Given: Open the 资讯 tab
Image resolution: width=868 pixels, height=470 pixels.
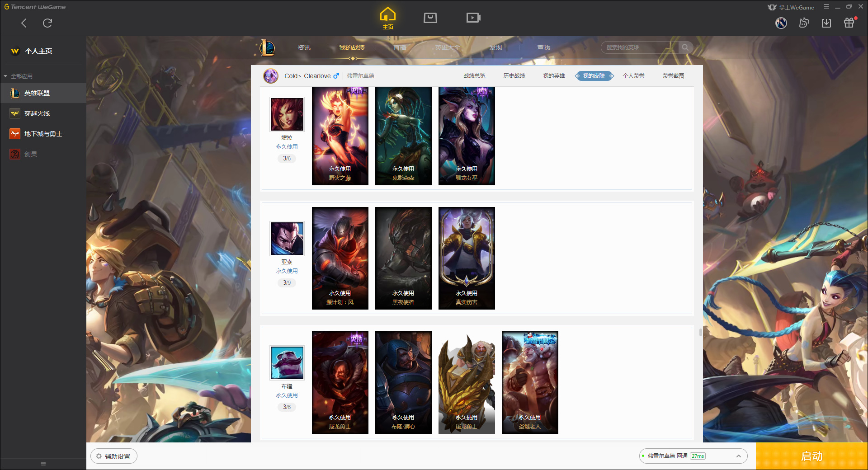Looking at the screenshot, I should pos(304,47).
